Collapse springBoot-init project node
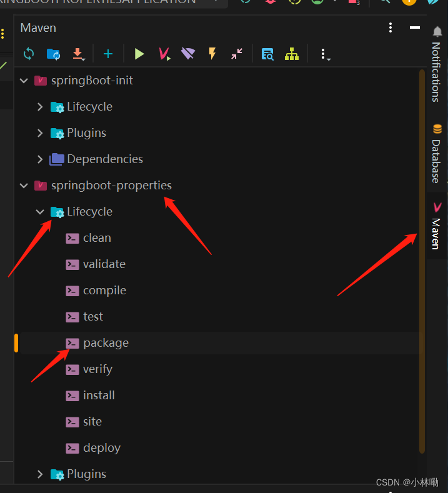This screenshot has width=448, height=493. click(x=24, y=81)
